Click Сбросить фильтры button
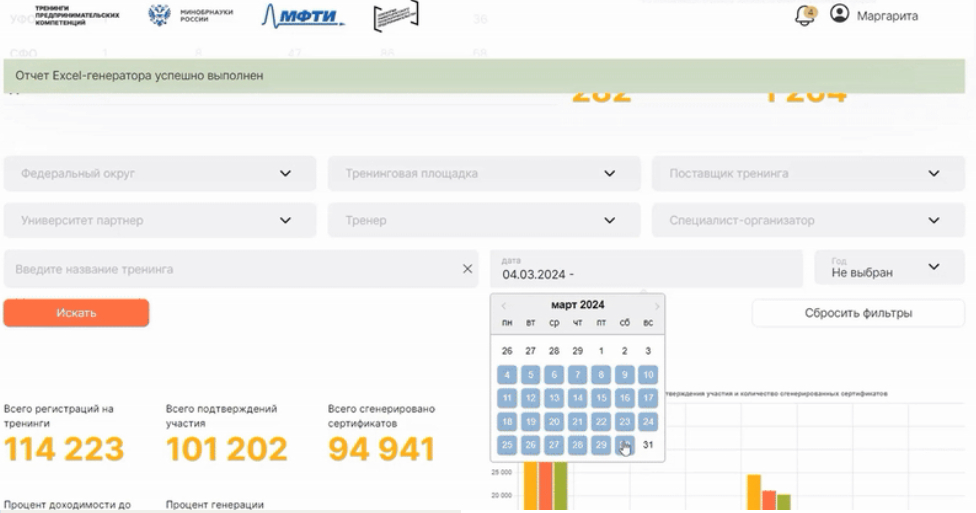 click(x=858, y=313)
